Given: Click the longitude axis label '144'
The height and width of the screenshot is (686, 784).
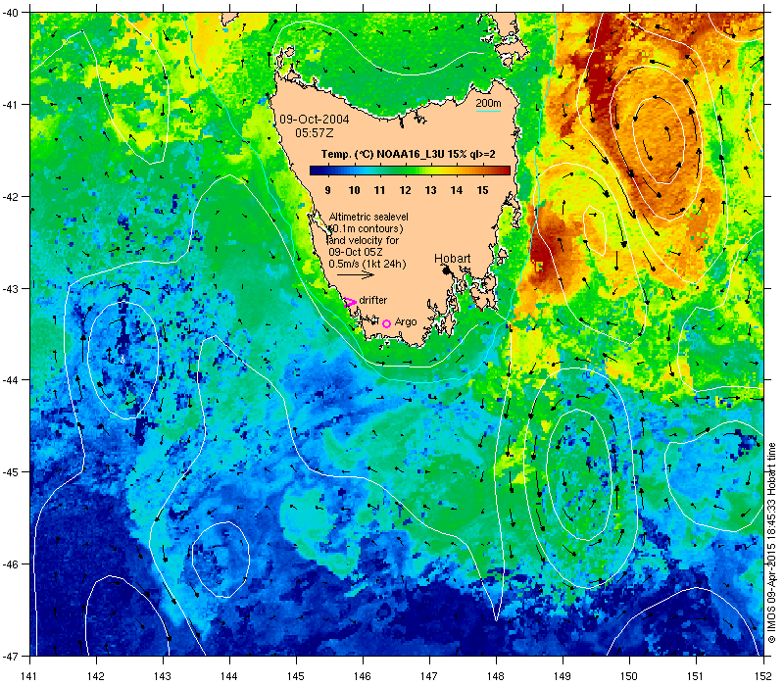Looking at the screenshot, I should click(x=229, y=676).
